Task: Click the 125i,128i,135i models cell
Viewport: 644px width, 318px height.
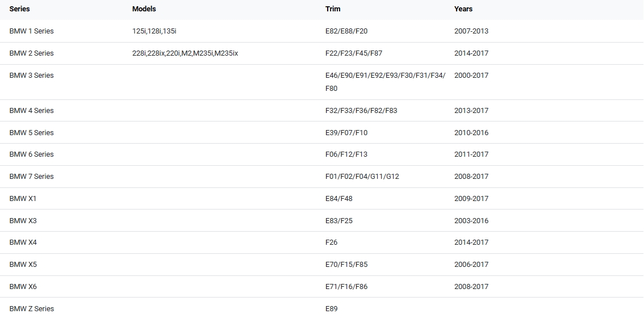Action: [x=158, y=31]
